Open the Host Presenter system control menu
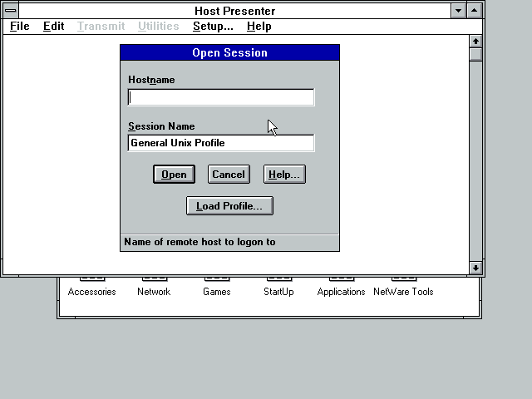The width and height of the screenshot is (532, 399). 11,11
